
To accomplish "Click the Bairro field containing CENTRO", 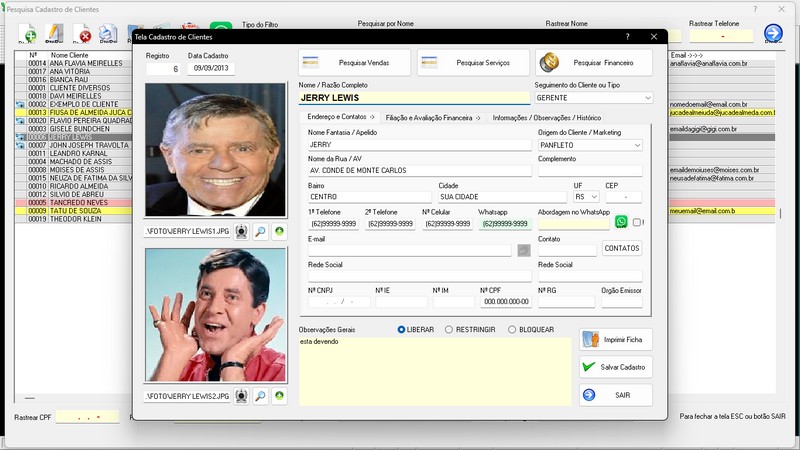I will pyautogui.click(x=369, y=196).
